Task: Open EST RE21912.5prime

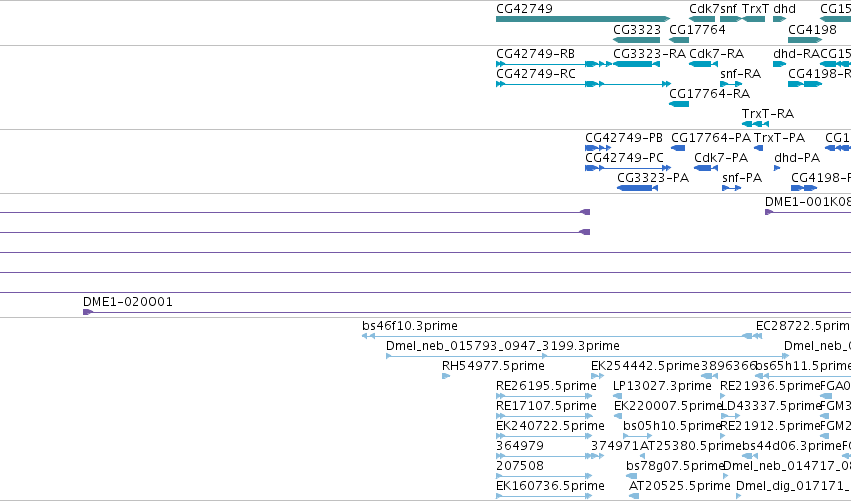Action: (x=722, y=436)
